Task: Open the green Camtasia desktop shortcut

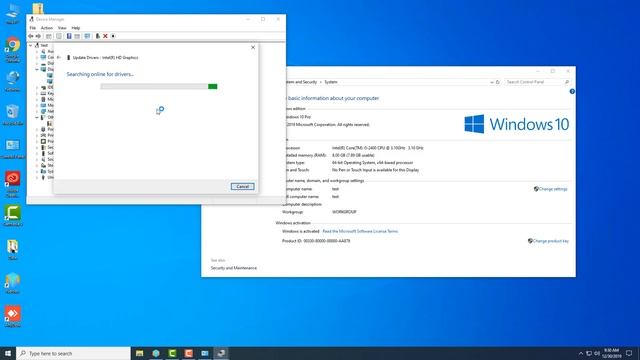Action: pos(13,216)
